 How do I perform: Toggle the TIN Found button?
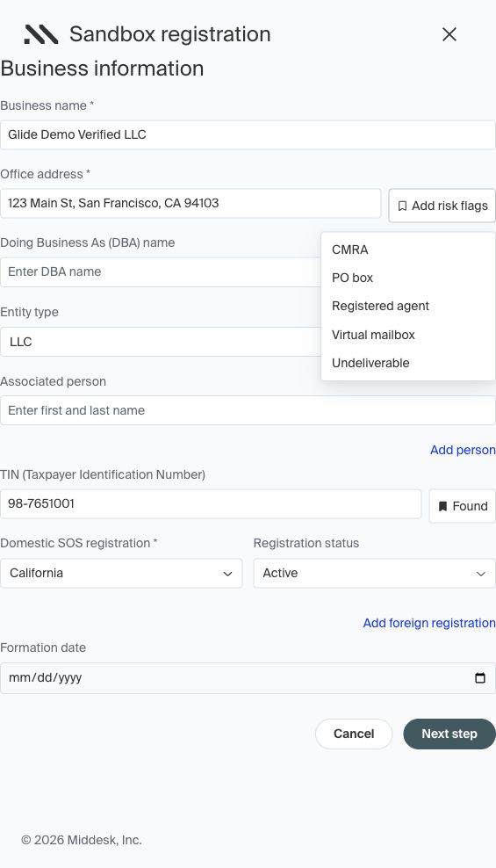(x=463, y=506)
